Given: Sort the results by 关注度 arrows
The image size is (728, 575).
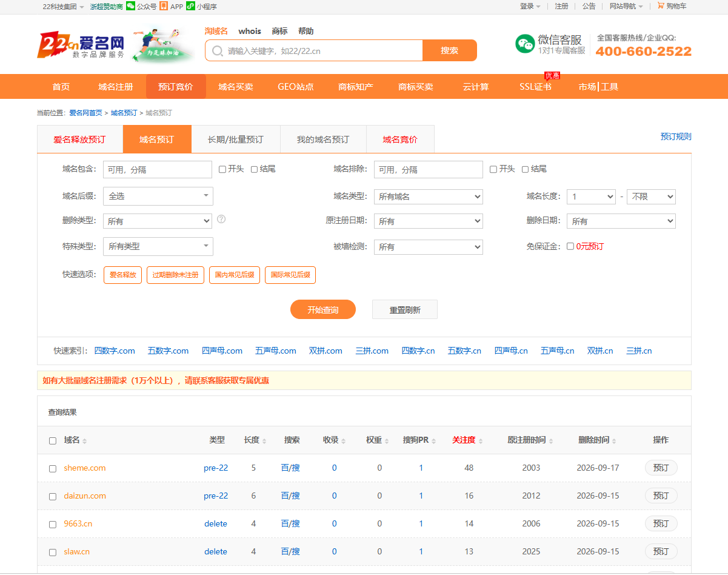Looking at the screenshot, I should (x=481, y=441).
